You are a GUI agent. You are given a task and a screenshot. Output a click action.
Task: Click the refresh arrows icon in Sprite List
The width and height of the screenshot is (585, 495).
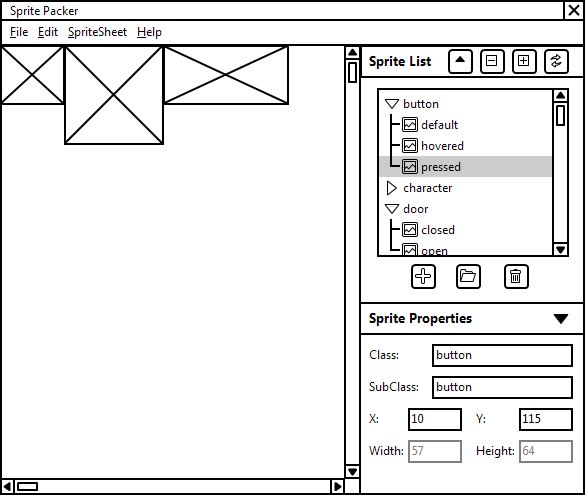(556, 61)
